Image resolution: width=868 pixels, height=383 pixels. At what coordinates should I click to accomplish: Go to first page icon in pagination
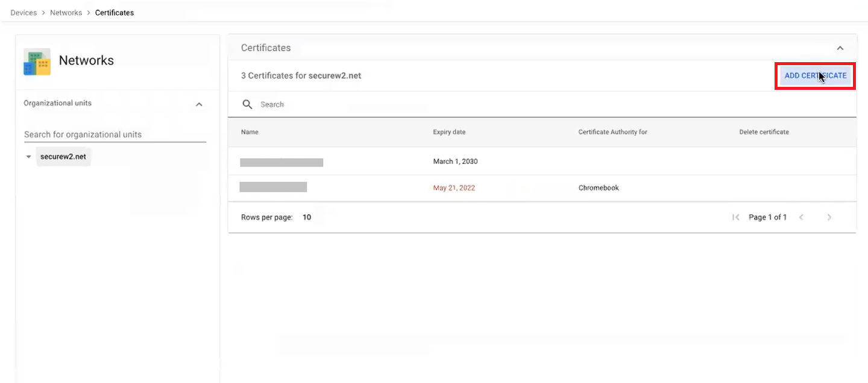pyautogui.click(x=735, y=217)
